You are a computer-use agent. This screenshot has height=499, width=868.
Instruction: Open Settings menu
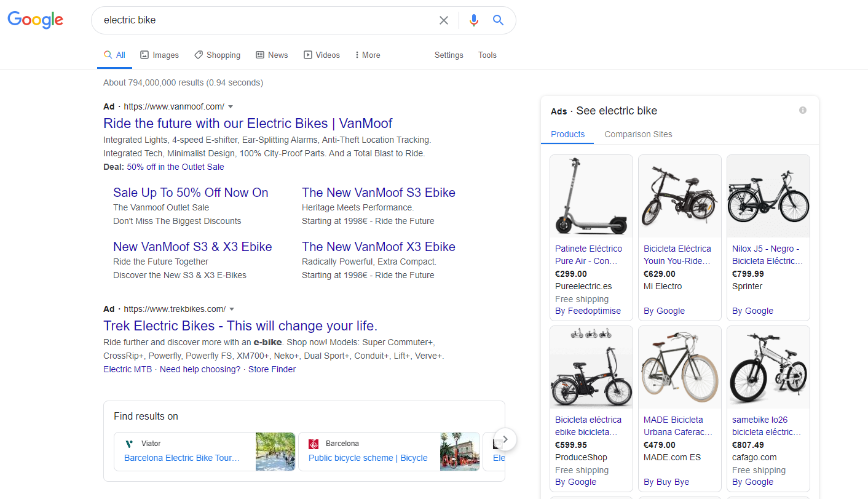click(449, 55)
